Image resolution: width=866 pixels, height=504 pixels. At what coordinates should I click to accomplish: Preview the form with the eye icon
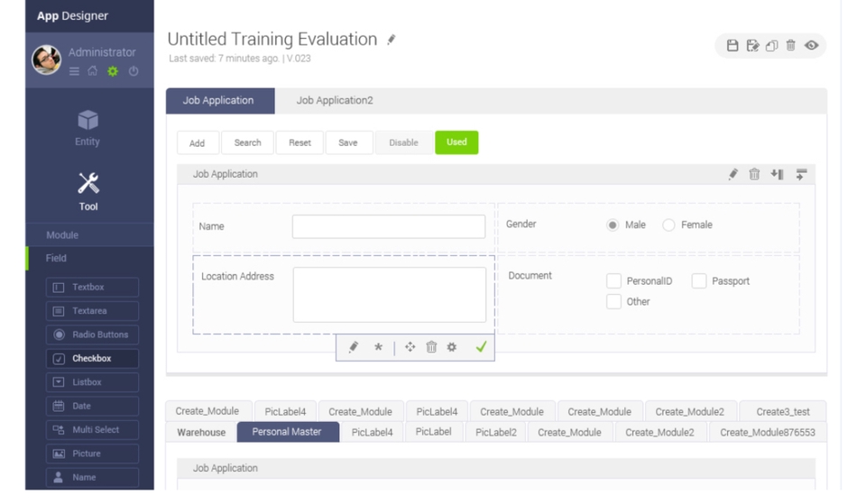[811, 45]
